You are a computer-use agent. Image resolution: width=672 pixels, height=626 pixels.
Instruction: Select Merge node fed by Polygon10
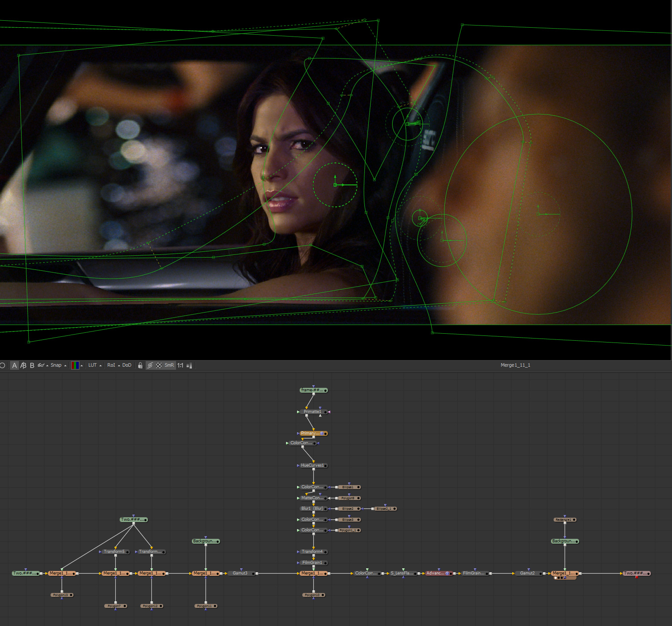pyautogui.click(x=313, y=573)
